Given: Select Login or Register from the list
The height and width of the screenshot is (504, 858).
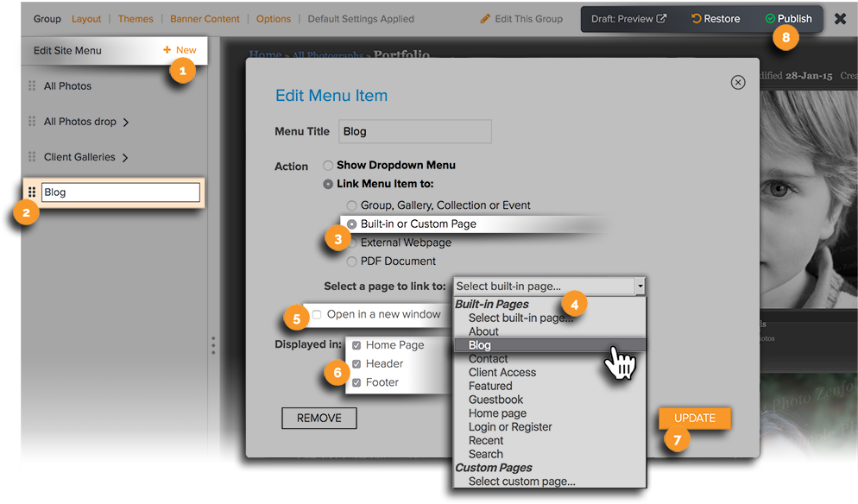Looking at the screenshot, I should point(510,427).
